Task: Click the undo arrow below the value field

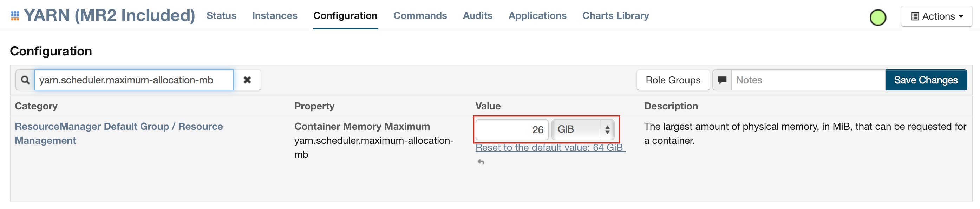Action: (481, 162)
